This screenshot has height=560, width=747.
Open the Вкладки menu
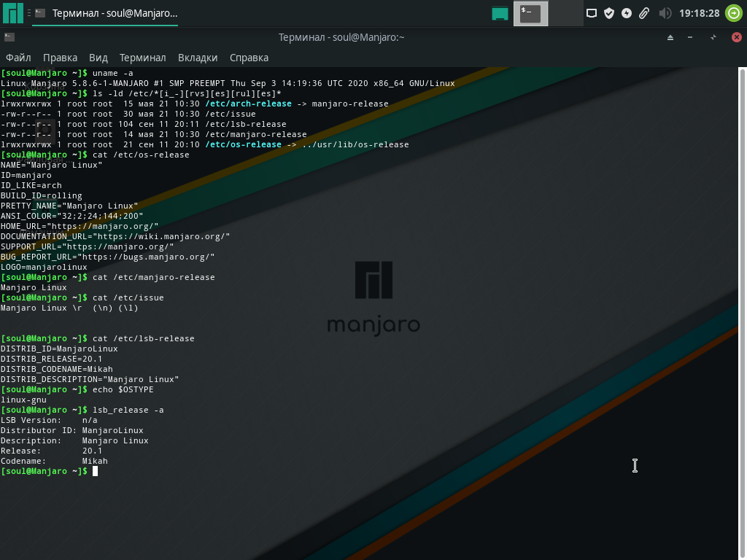pos(198,58)
